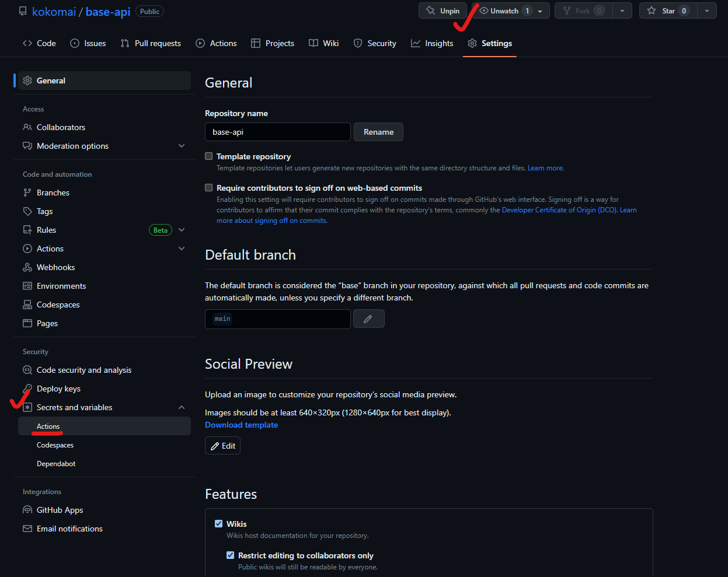Click the Actions tab play icon
The width and height of the screenshot is (728, 577).
tap(200, 43)
